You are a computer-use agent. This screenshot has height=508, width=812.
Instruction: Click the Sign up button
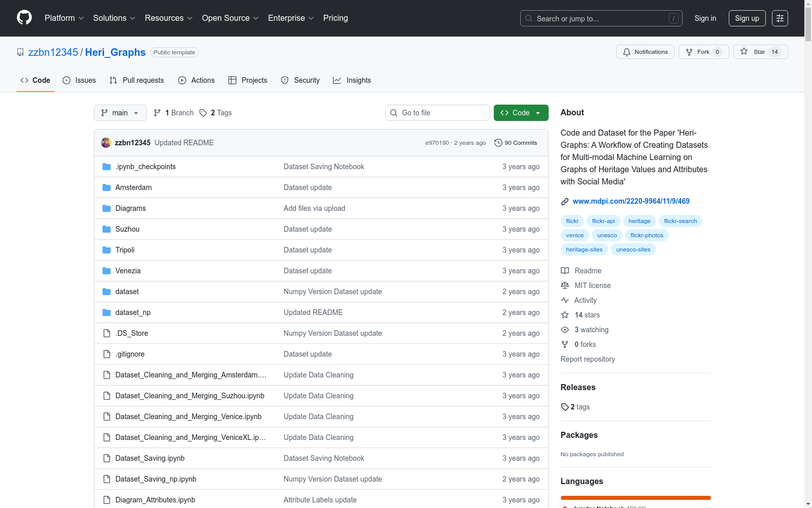pyautogui.click(x=747, y=18)
